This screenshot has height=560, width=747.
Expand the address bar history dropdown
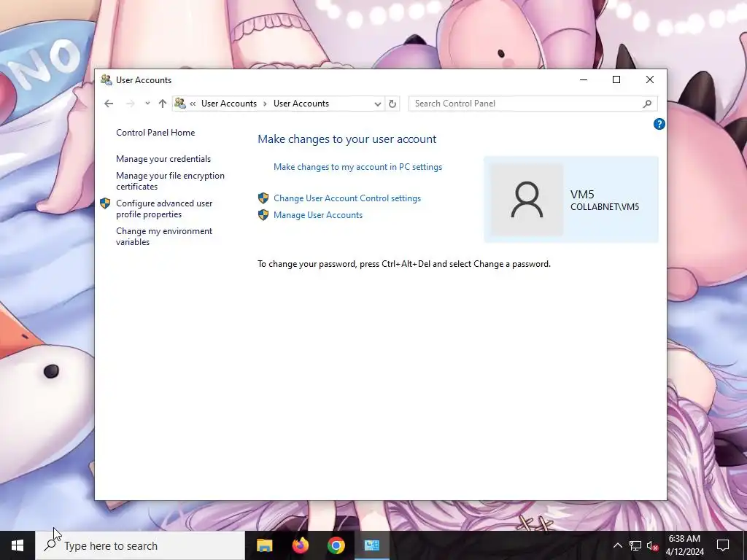click(378, 104)
